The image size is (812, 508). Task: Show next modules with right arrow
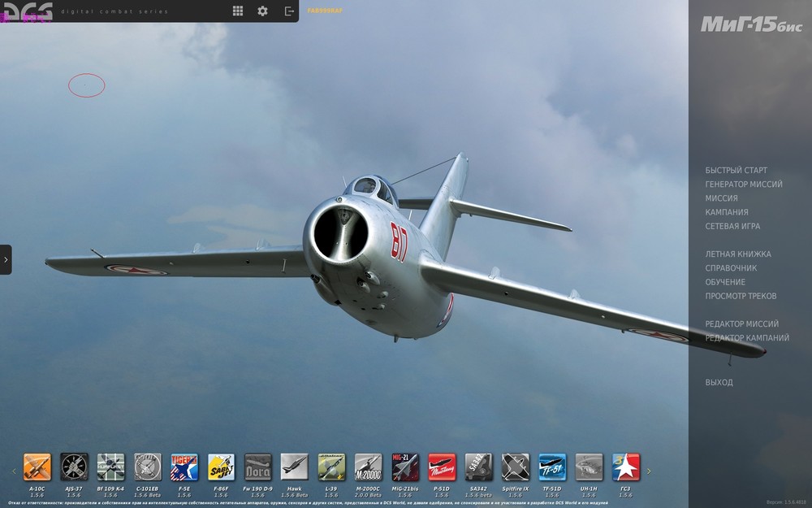tap(648, 471)
